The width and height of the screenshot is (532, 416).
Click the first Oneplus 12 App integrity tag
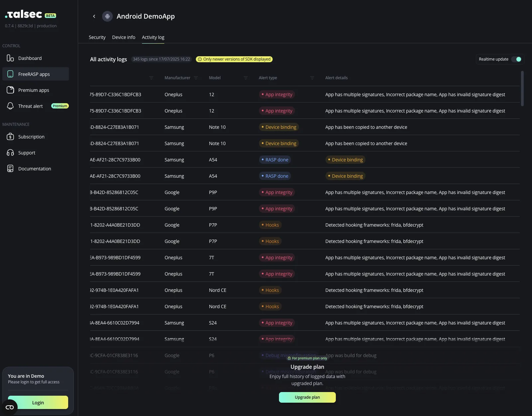coord(277,95)
